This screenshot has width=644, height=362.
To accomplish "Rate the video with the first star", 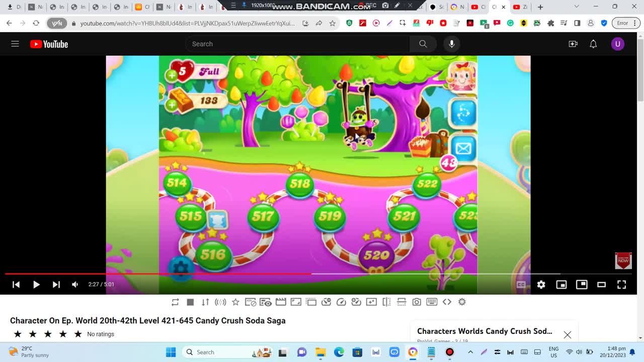I will coord(18,334).
